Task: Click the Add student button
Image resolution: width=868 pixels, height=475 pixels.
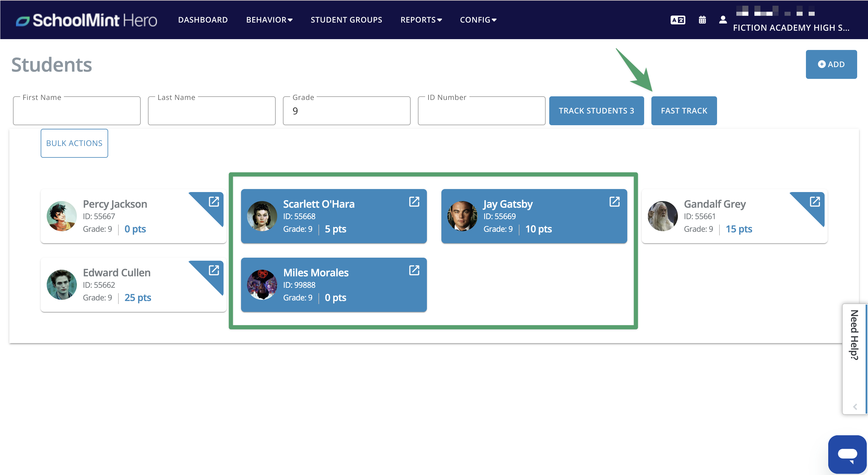Action: coord(831,64)
